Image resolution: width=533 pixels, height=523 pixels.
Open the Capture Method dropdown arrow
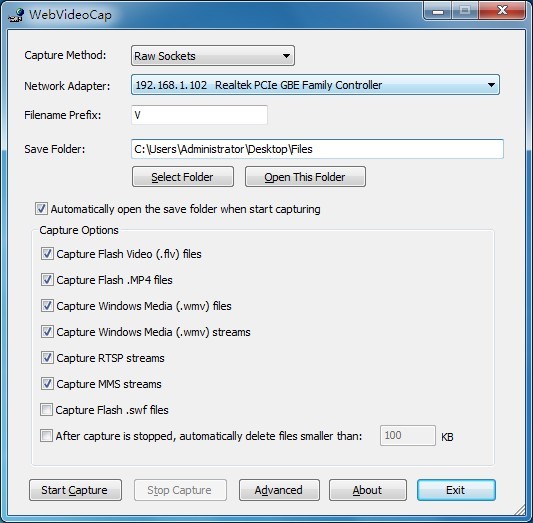[x=286, y=56]
